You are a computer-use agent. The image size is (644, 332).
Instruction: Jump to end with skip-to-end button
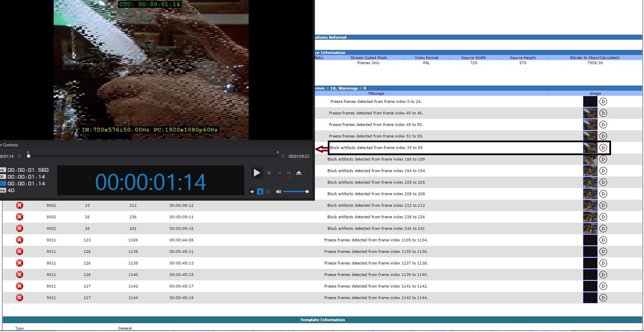click(283, 156)
